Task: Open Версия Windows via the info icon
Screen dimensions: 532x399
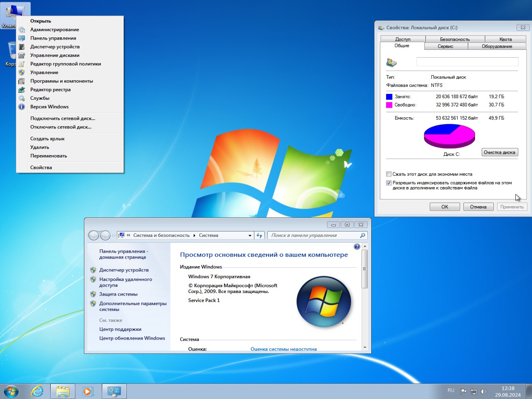Action: pyautogui.click(x=22, y=107)
